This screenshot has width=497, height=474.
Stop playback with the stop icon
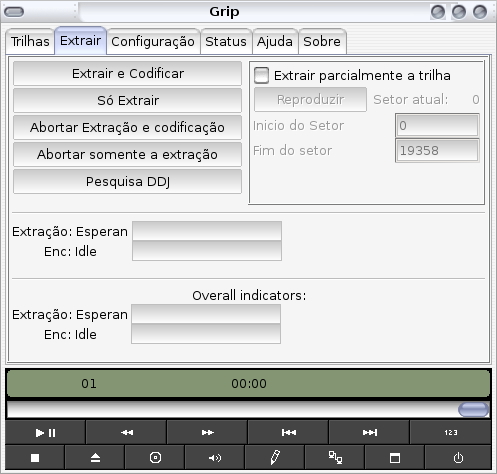35,457
